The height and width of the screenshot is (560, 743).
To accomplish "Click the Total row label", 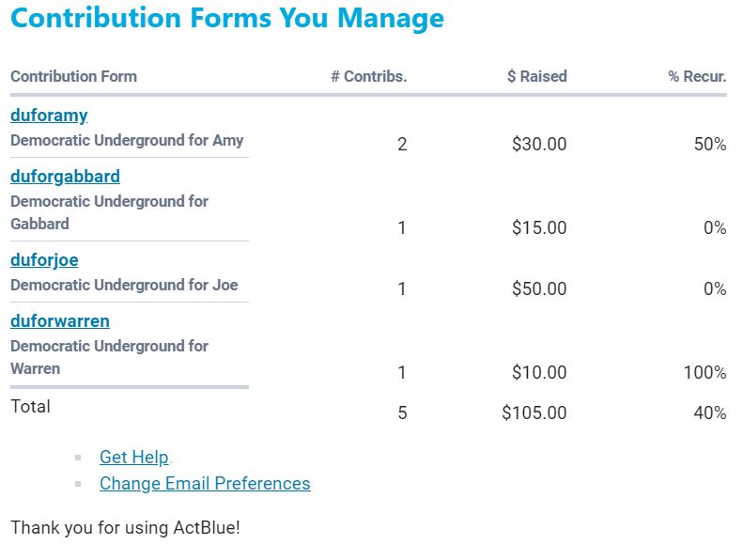I will click(x=30, y=407).
